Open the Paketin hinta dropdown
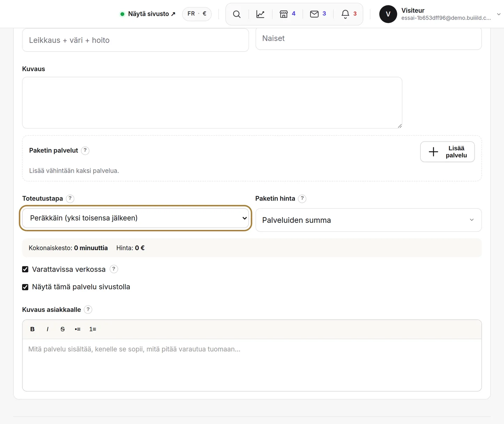Screen dimensions: 504x424 pos(369,220)
